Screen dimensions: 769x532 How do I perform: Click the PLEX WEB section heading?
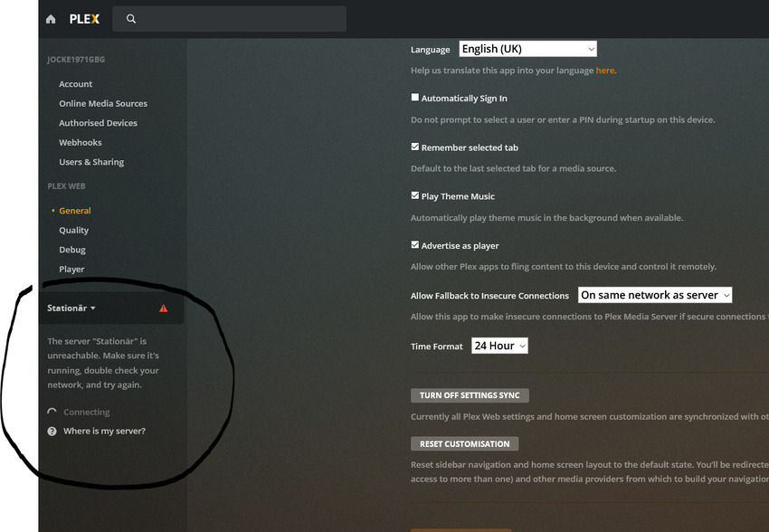point(66,185)
